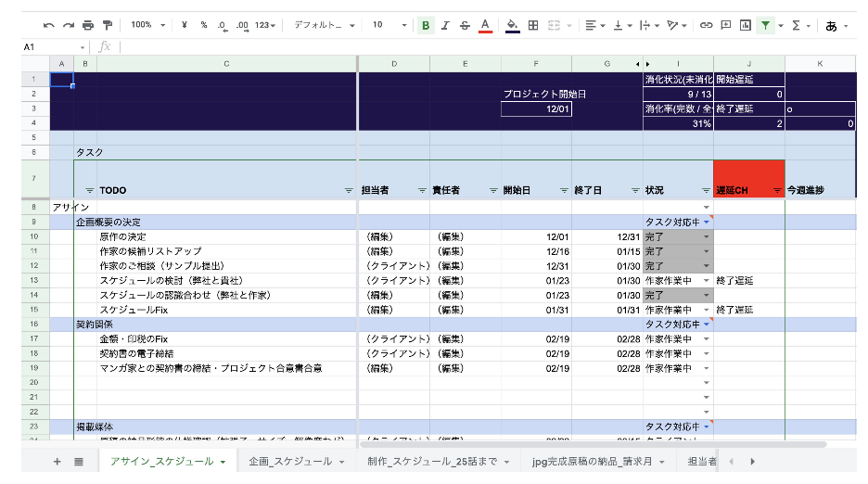Click into the formula bar

point(487,47)
